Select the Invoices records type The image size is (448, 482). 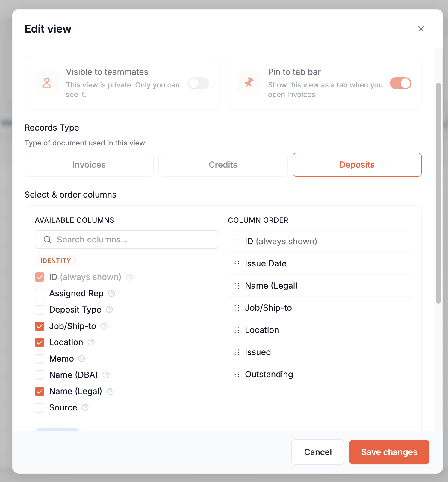click(x=89, y=165)
